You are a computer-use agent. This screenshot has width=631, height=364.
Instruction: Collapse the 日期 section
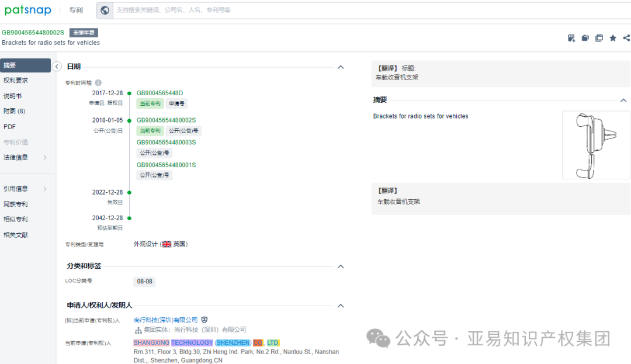[341, 67]
